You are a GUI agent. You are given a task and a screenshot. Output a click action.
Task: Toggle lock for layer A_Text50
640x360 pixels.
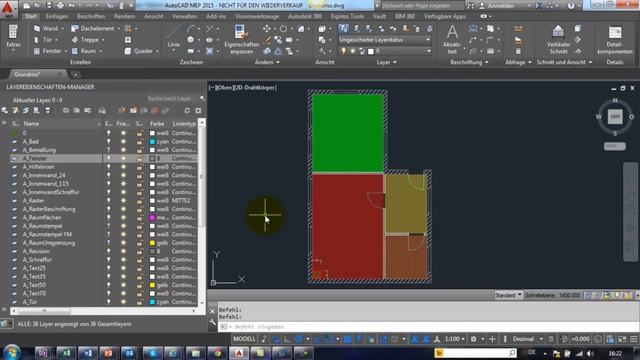coord(140,285)
